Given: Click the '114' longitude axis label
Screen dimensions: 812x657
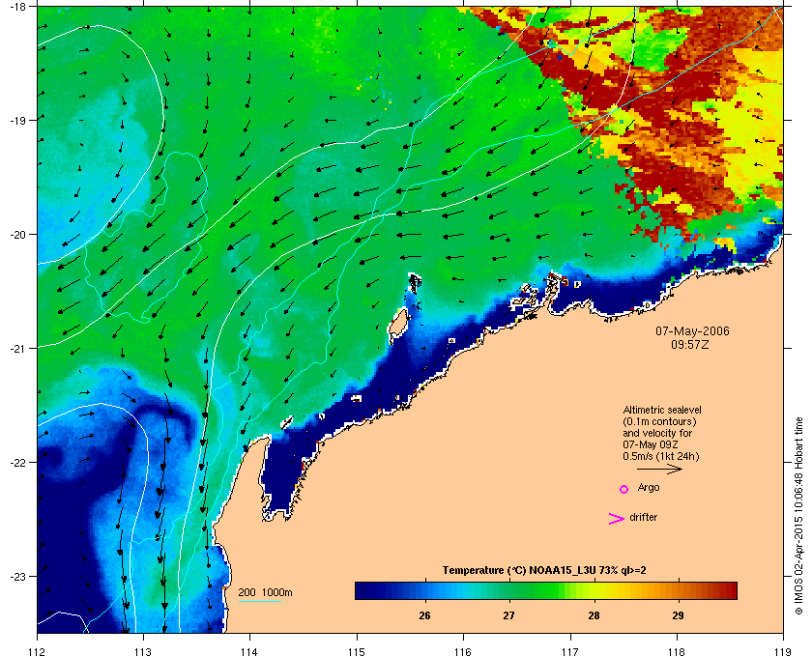Looking at the screenshot, I should [x=249, y=652].
